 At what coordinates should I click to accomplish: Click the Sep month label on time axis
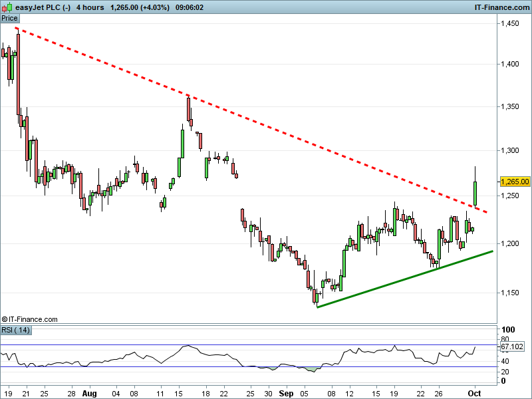click(286, 394)
